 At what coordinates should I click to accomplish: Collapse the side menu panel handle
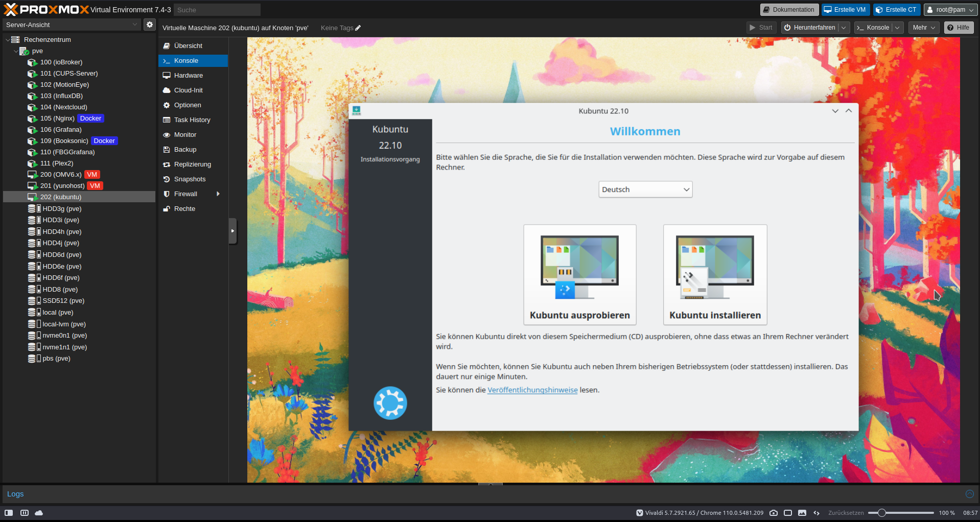pos(232,231)
